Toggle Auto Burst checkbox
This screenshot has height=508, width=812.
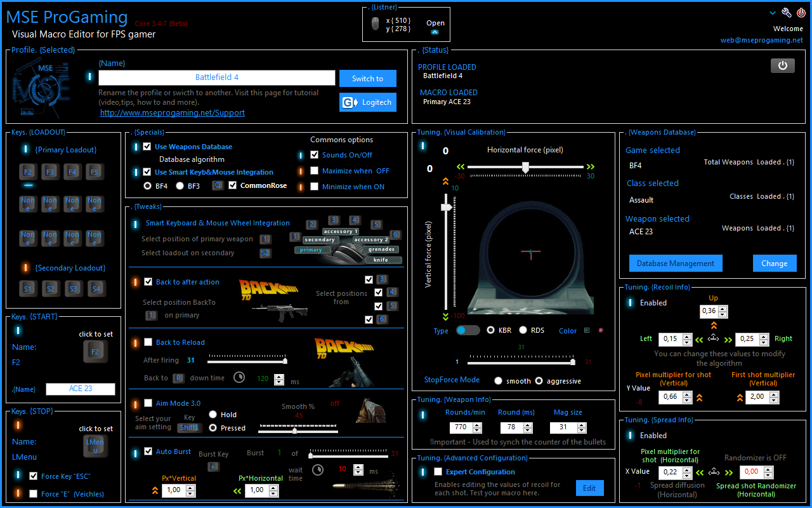pyautogui.click(x=148, y=451)
